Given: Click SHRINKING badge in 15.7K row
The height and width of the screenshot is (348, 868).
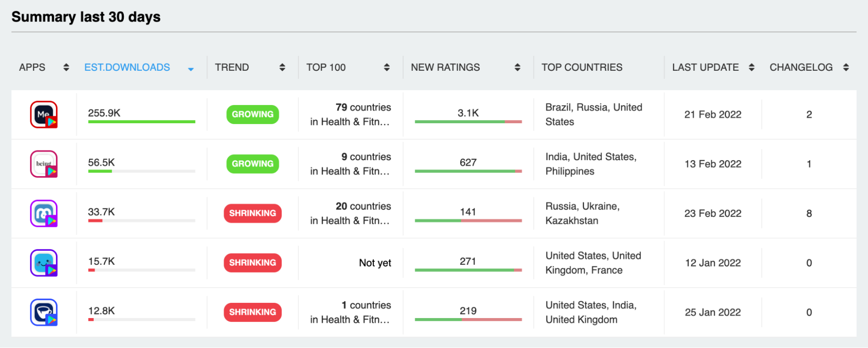Looking at the screenshot, I should pos(253,263).
